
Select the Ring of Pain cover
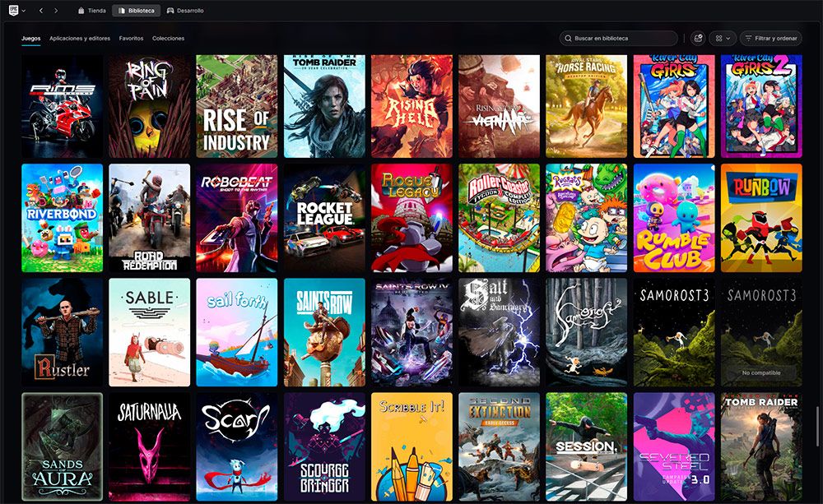tap(150, 106)
